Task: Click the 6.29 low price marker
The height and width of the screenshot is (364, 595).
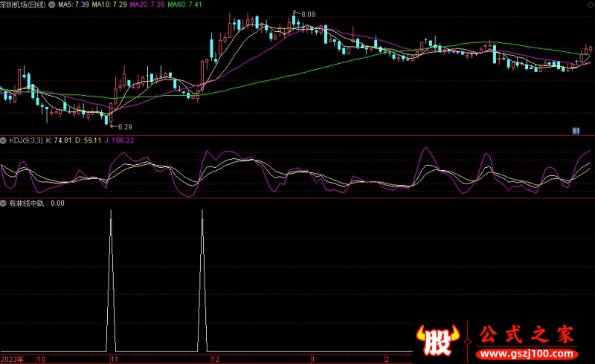Action: pos(125,127)
